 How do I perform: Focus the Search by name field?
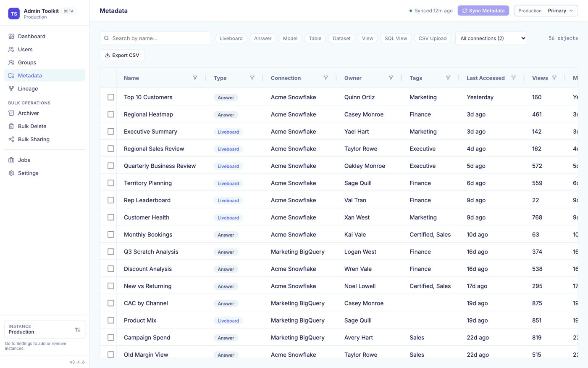155,38
